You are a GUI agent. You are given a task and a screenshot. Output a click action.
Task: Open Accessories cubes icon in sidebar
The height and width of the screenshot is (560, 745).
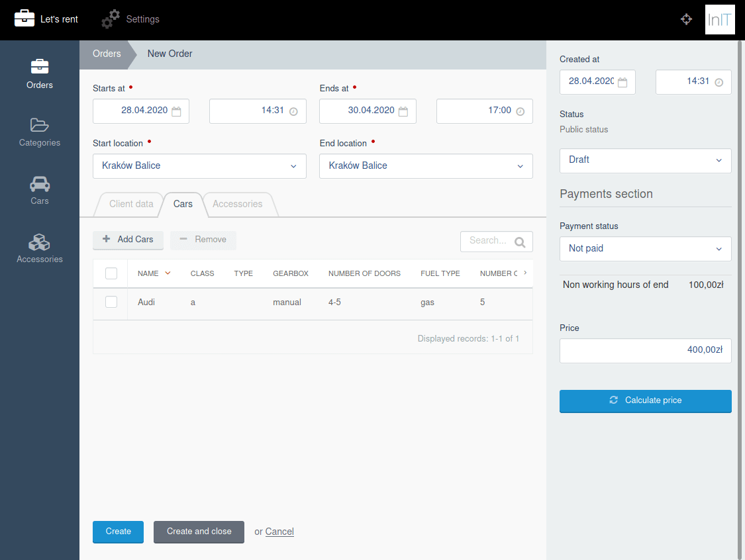pos(40,242)
